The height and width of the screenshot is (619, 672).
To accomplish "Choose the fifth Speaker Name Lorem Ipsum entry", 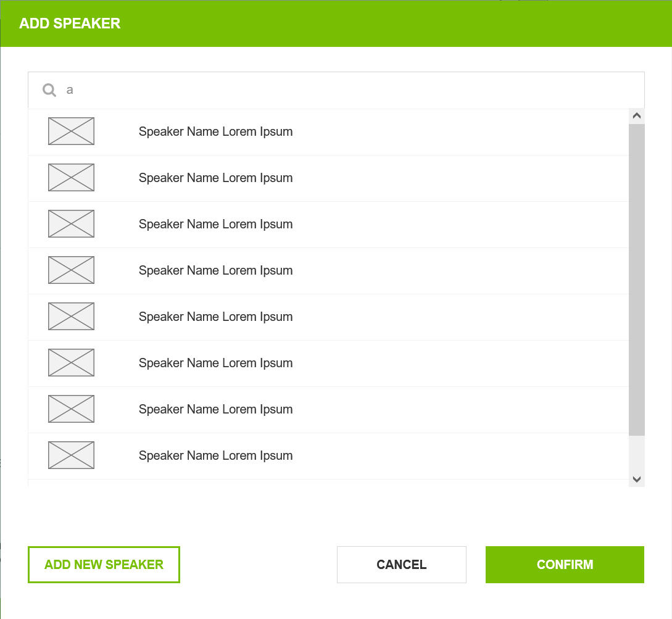I will point(215,317).
